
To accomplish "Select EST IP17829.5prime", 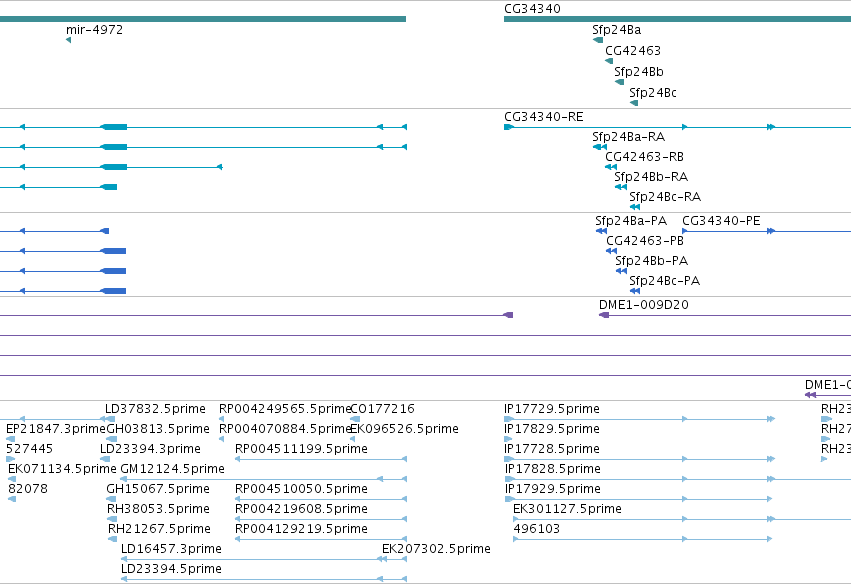I will click(552, 429).
